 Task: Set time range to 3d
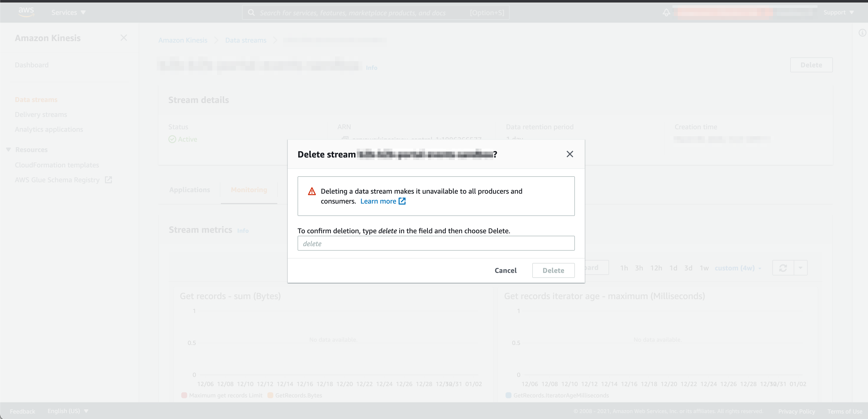tap(689, 268)
